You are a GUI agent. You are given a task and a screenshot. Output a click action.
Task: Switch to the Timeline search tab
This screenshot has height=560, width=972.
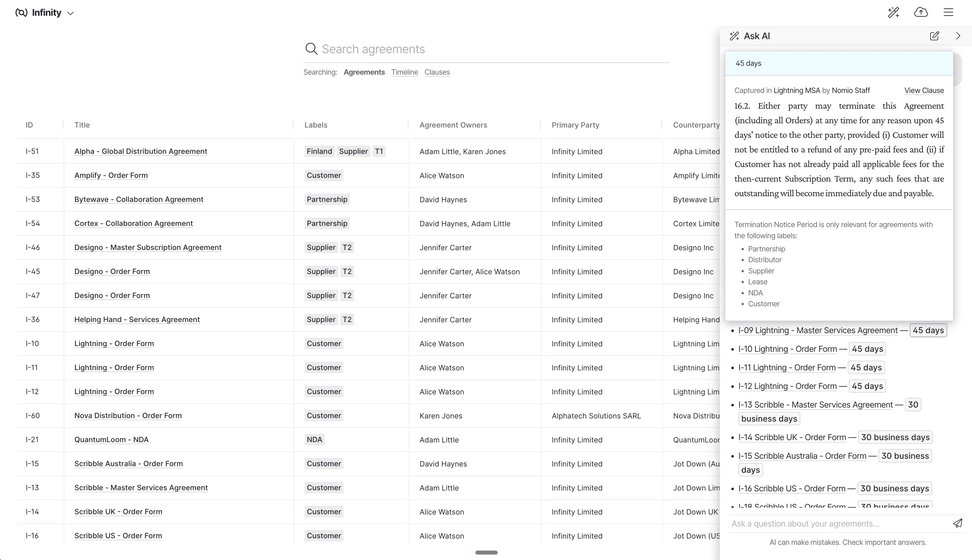coord(404,72)
